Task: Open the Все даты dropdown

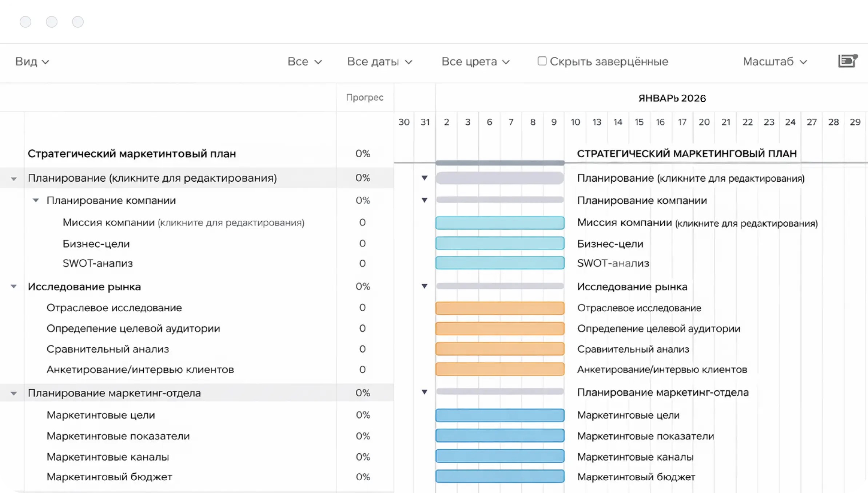Action: point(379,62)
